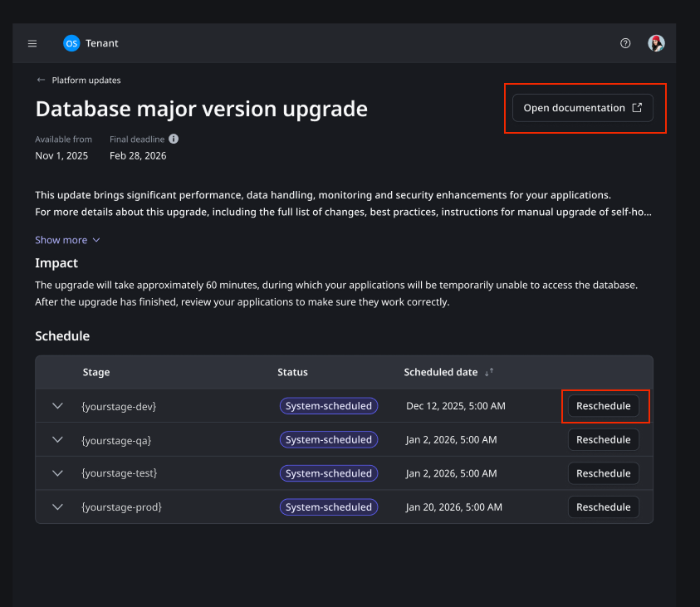Image resolution: width=700 pixels, height=607 pixels.
Task: Open the help question mark icon
Action: click(x=625, y=43)
